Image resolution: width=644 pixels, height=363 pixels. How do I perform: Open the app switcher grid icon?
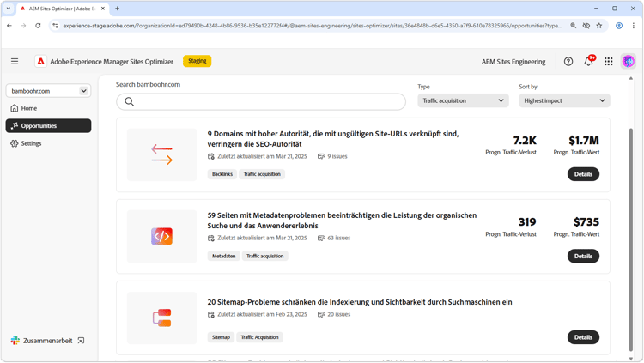click(609, 62)
